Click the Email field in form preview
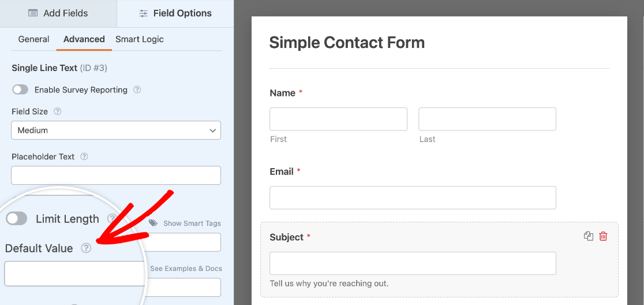The height and width of the screenshot is (305, 644). pos(413,198)
